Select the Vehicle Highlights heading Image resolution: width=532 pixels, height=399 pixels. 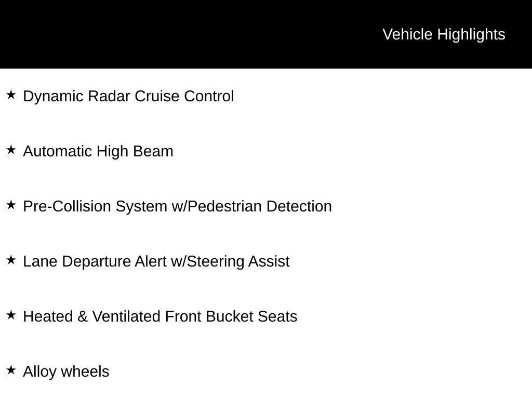point(444,35)
